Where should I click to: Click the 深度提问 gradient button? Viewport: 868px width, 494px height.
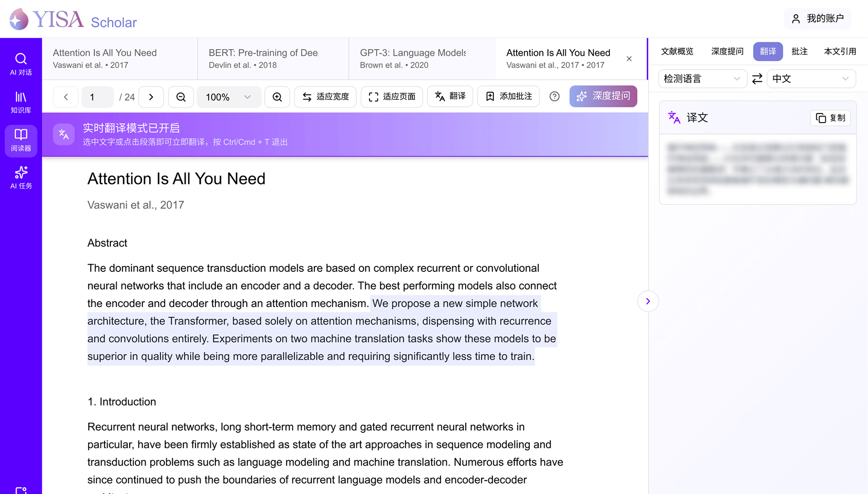point(603,96)
